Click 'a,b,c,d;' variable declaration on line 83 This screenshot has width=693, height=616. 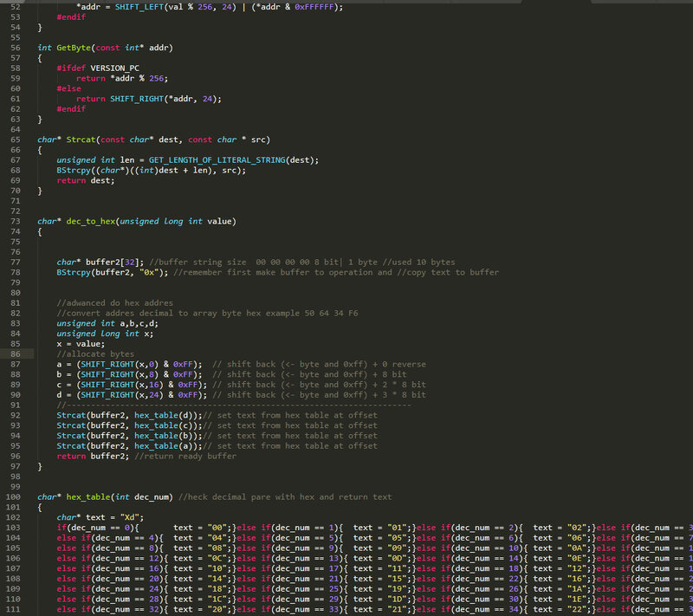(139, 323)
